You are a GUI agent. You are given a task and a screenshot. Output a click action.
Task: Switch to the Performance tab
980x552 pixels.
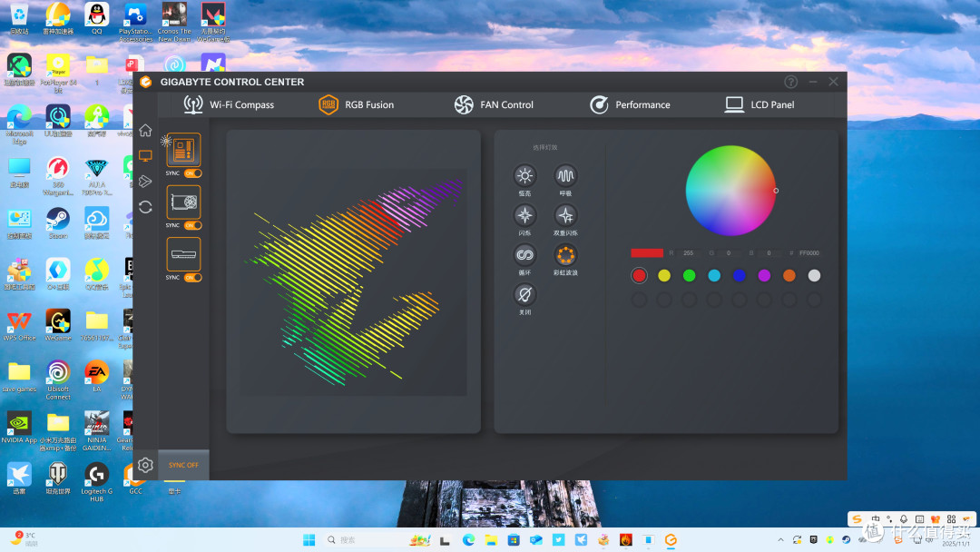(x=630, y=105)
